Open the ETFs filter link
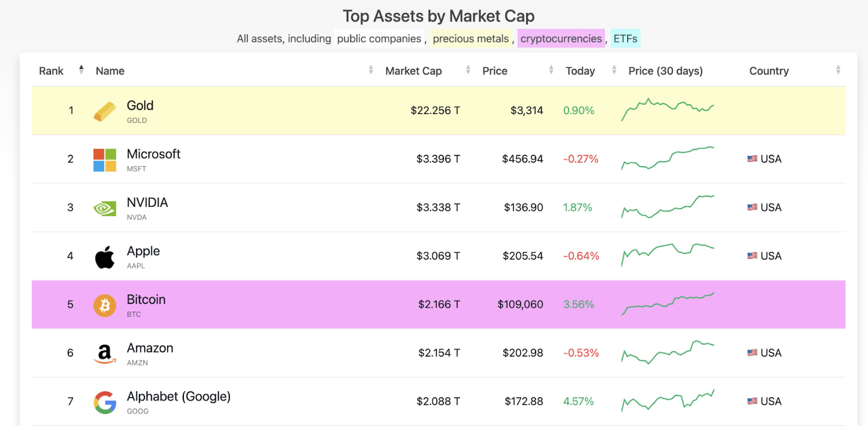Viewport: 868px width, 426px height. pyautogui.click(x=626, y=39)
